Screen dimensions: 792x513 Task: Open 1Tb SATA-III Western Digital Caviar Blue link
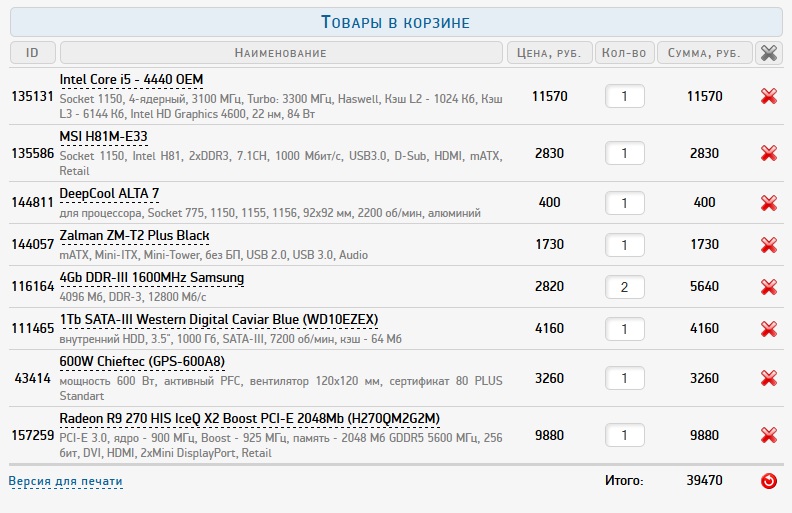pos(219,320)
